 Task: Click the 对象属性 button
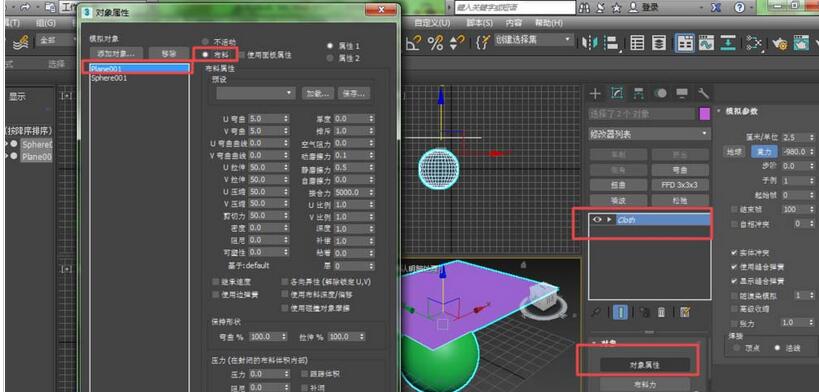tap(645, 365)
